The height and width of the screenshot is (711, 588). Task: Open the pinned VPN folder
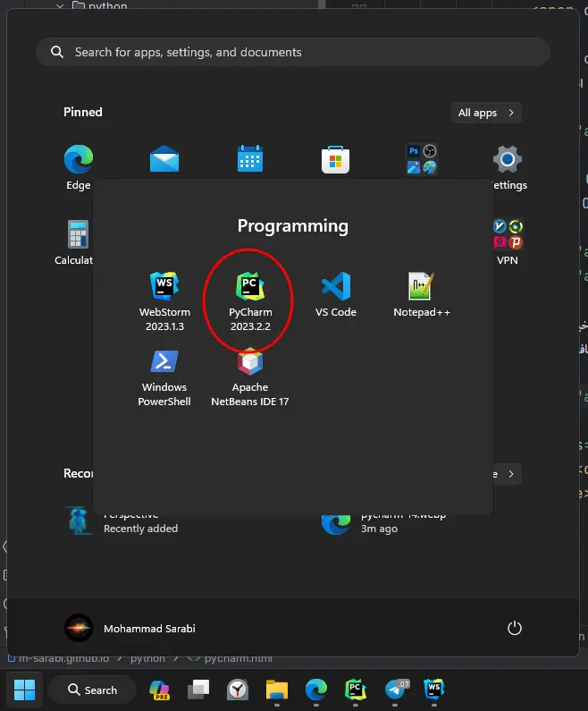coord(508,242)
